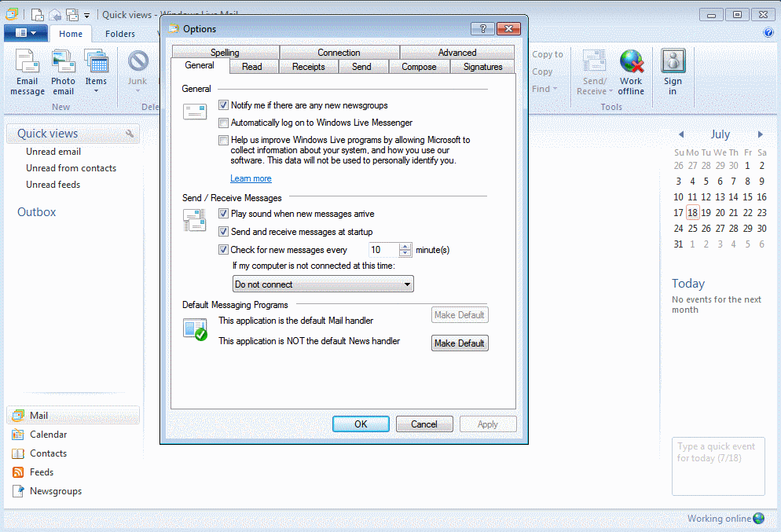Click the Apply button
Screen dimensions: 781x532
488,424
